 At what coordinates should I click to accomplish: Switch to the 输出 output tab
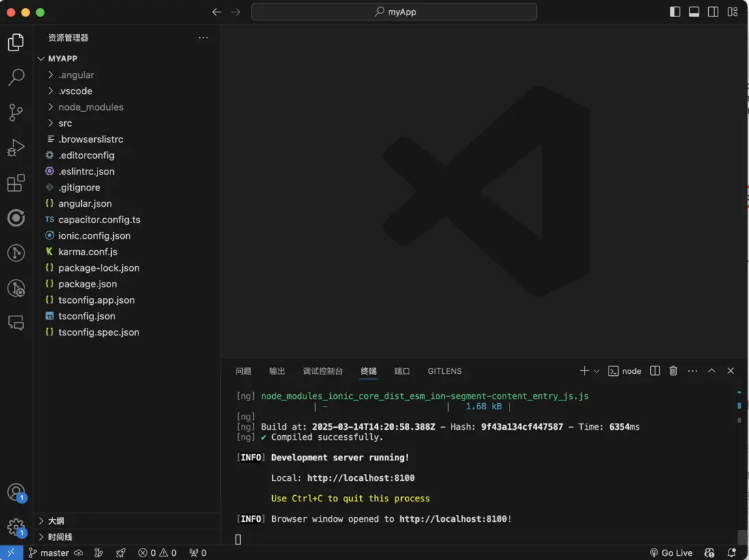[x=277, y=371]
